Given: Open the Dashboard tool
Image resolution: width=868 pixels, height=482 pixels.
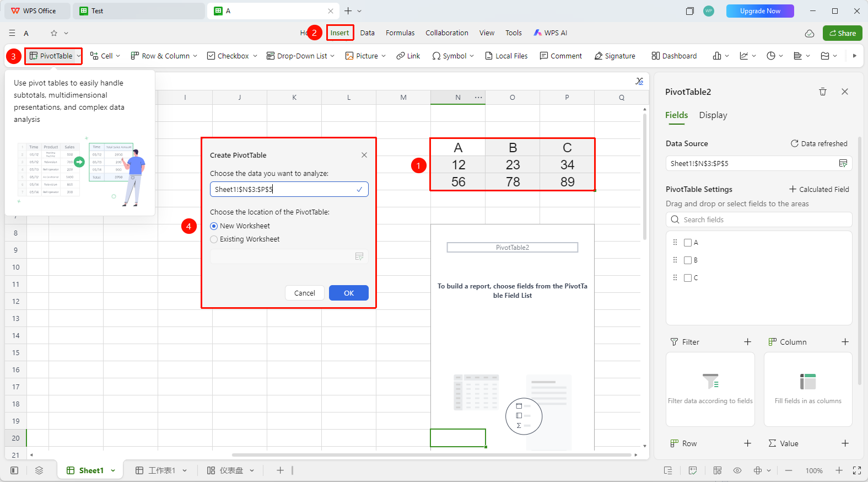Looking at the screenshot, I should tap(673, 56).
